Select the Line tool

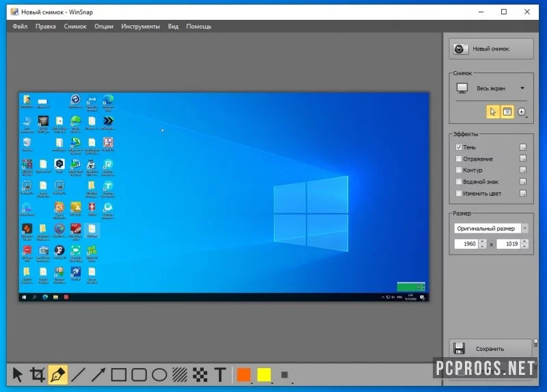pyautogui.click(x=78, y=375)
